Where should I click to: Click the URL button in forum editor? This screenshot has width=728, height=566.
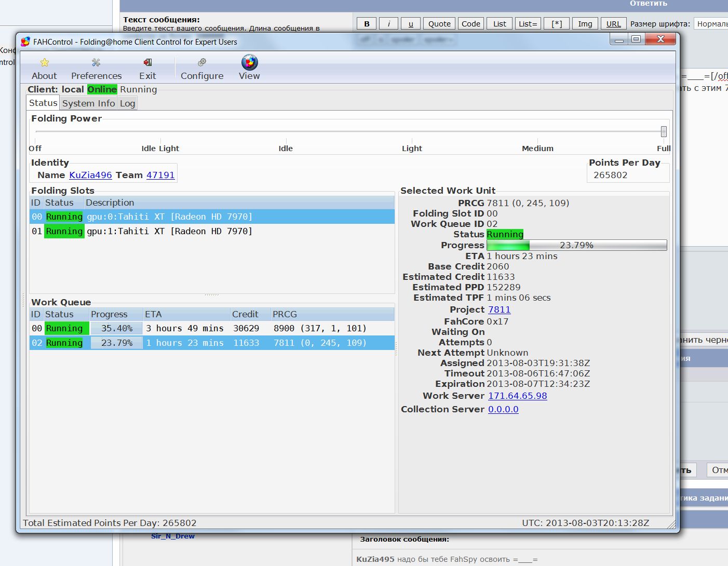614,23
